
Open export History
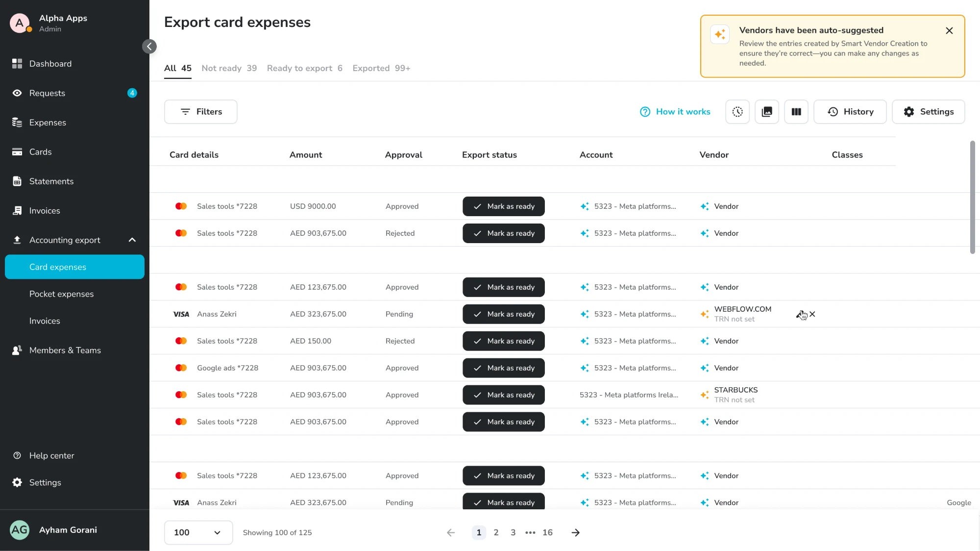pyautogui.click(x=850, y=112)
